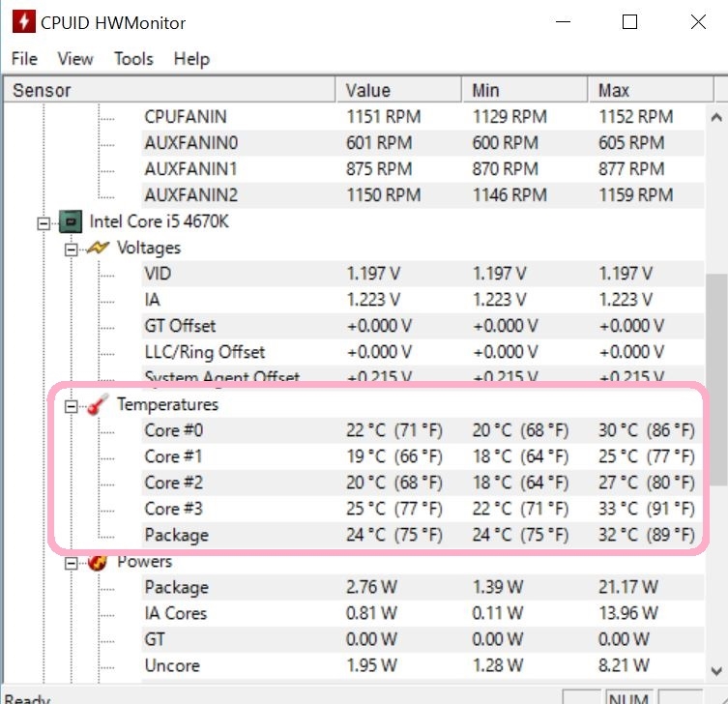Click the 870 RPM AUXFANIN1 min value

[505, 168]
